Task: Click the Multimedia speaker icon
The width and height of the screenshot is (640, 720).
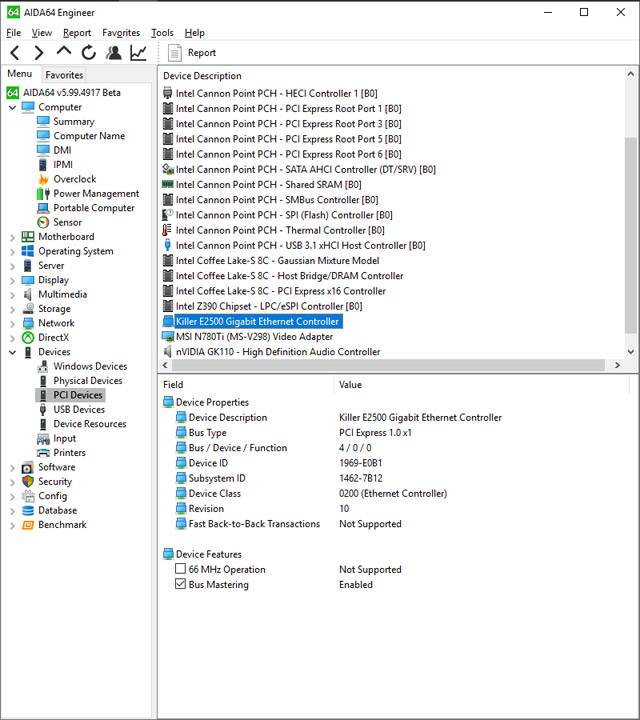Action: 28,294
